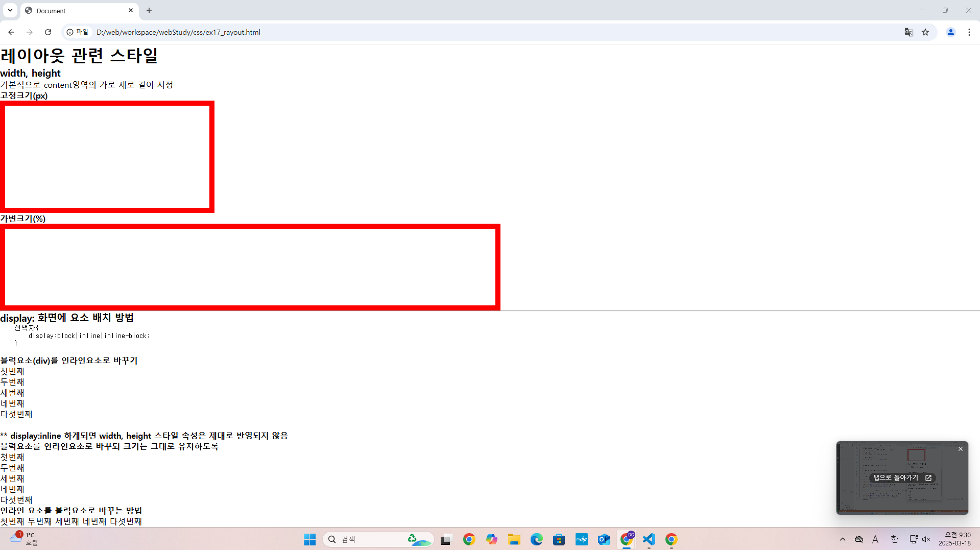The height and width of the screenshot is (550, 980).
Task: Open Visual Studio Code from taskbar
Action: 649,539
